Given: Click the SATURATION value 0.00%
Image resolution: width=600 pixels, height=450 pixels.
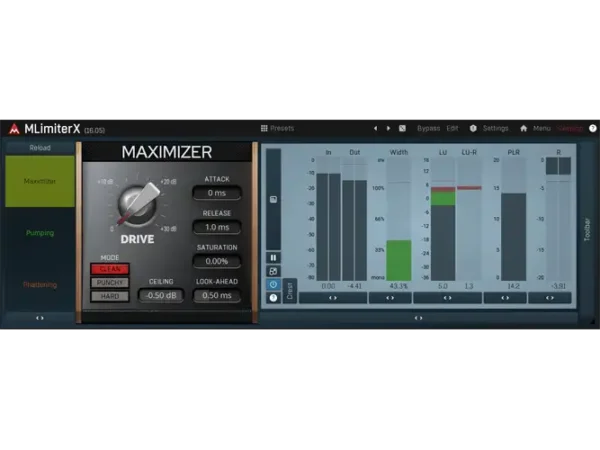Looking at the screenshot, I should point(217,261).
